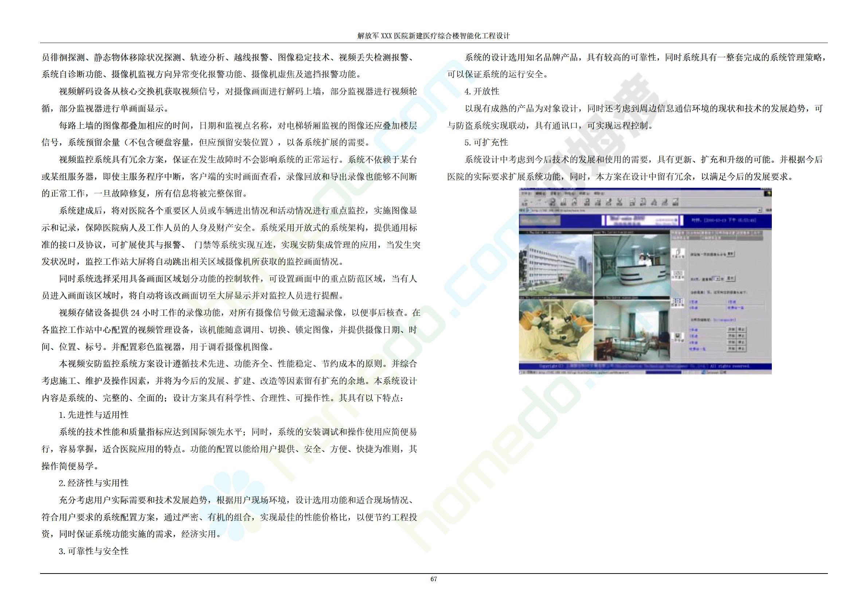
Task: Click Start button in second recording row
Action: coord(732,336)
